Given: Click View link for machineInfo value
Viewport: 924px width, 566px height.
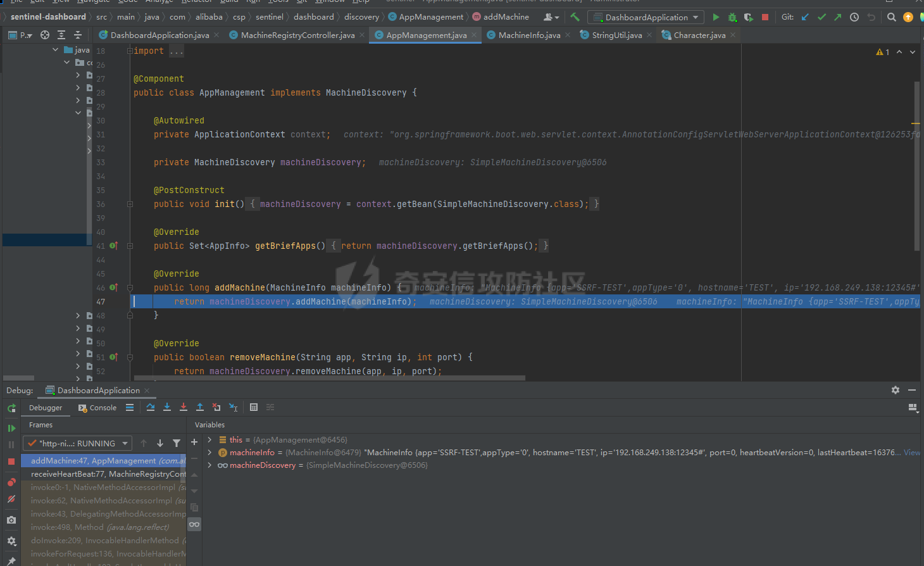Looking at the screenshot, I should [x=912, y=452].
